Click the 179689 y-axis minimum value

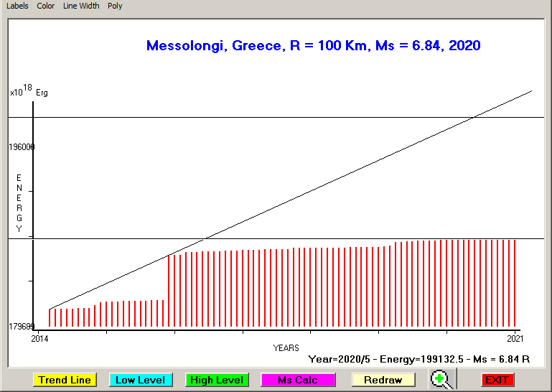click(x=22, y=327)
